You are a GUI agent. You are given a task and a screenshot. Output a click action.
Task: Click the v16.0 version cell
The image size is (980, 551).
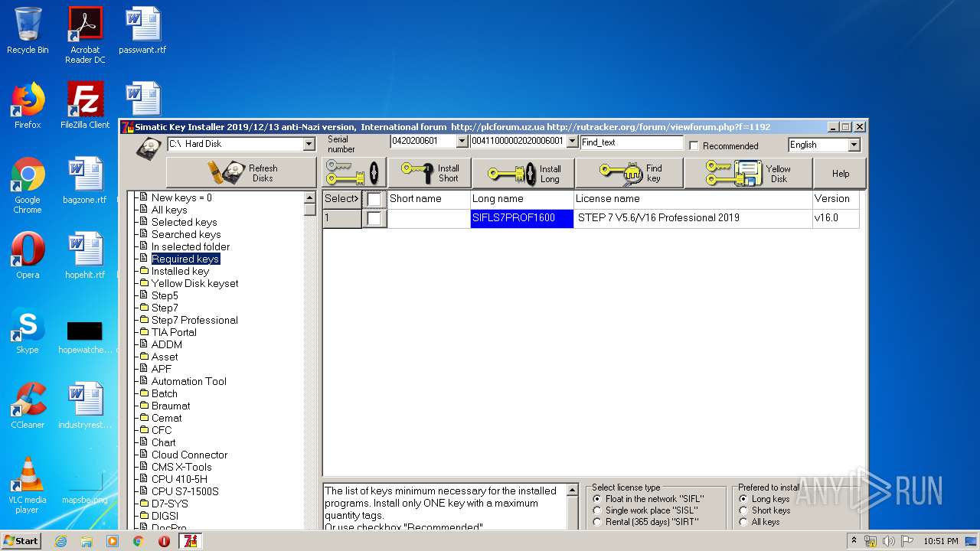[x=835, y=218]
